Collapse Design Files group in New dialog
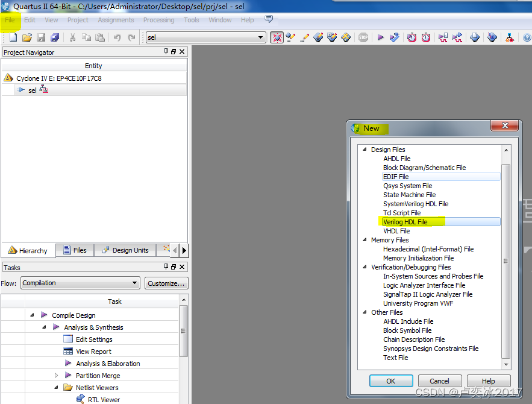 point(365,149)
